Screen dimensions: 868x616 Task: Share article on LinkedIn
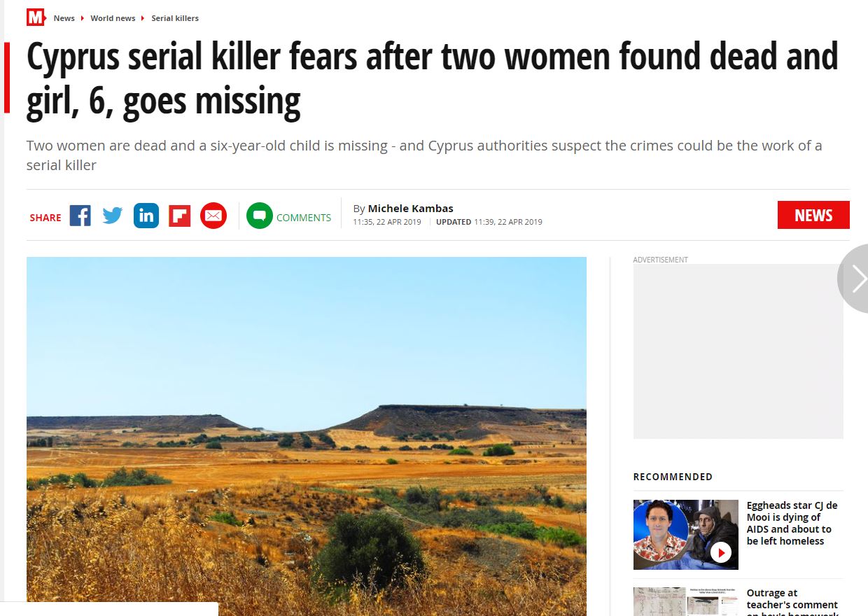click(x=146, y=216)
